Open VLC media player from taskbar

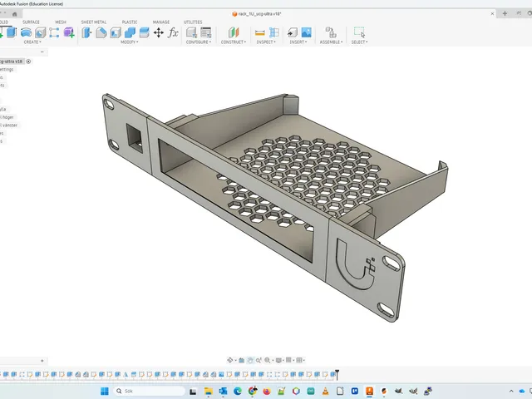click(325, 392)
